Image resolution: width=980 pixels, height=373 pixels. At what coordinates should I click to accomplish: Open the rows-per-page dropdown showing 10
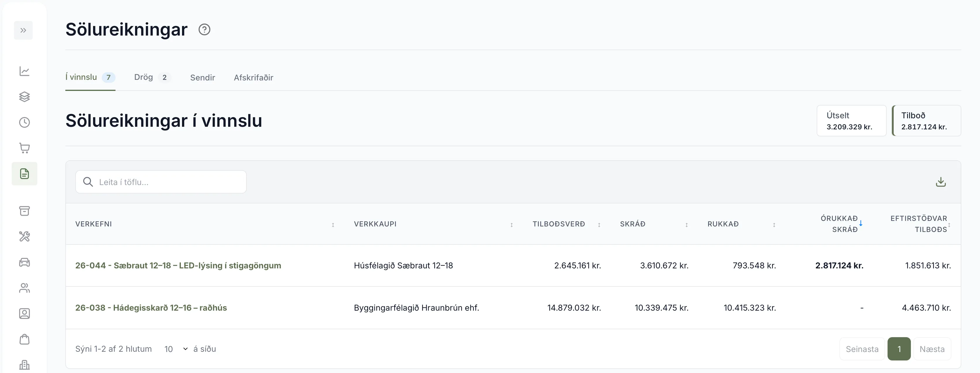pos(176,349)
